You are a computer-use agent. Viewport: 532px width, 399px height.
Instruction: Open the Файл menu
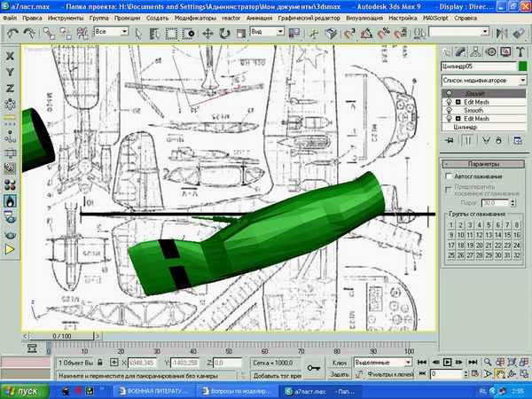point(10,18)
